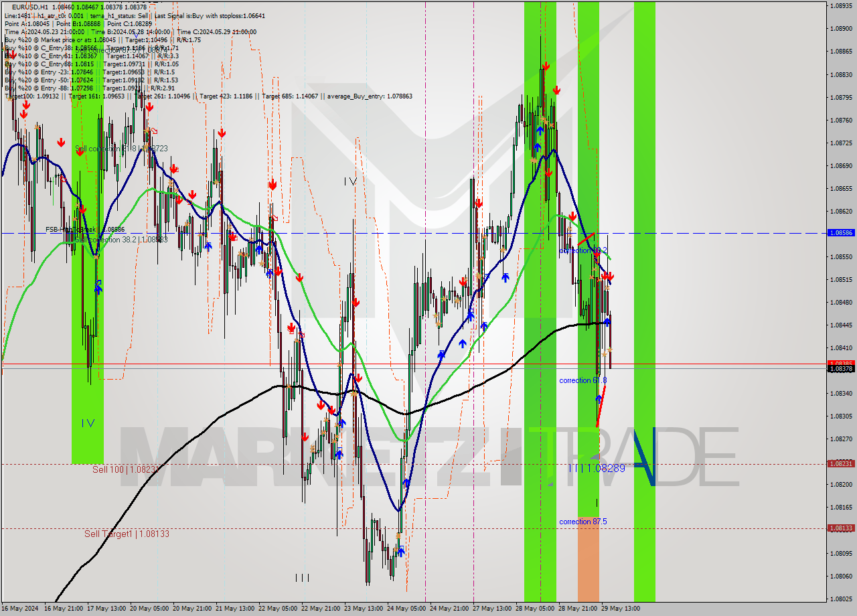Image resolution: width=857 pixels, height=616 pixels.
Task: Click the '16 May 2024' time axis label
Action: tap(19, 609)
